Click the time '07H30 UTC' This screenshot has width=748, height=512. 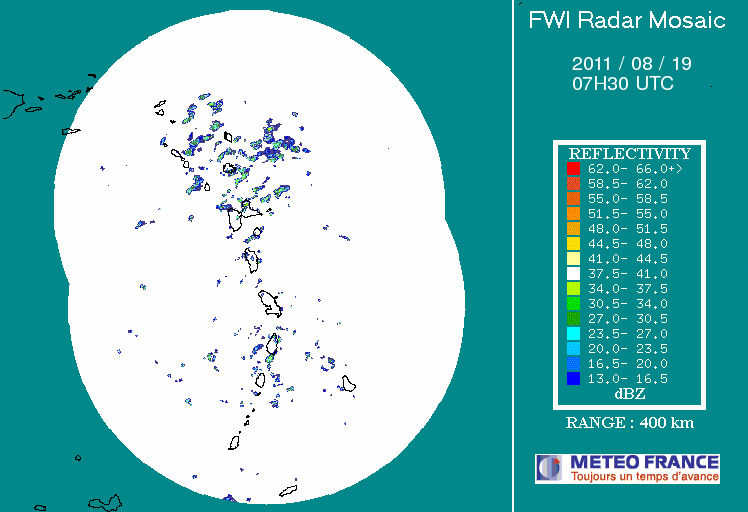click(x=623, y=84)
